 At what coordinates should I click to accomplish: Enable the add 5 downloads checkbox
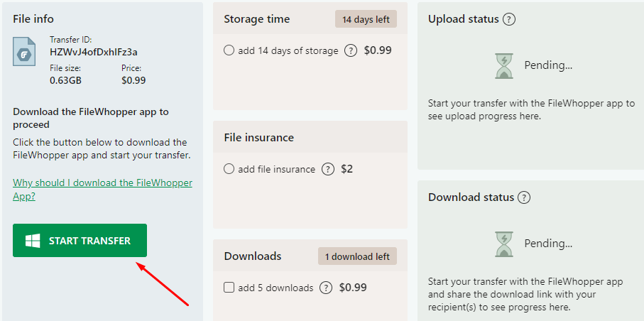coord(229,288)
